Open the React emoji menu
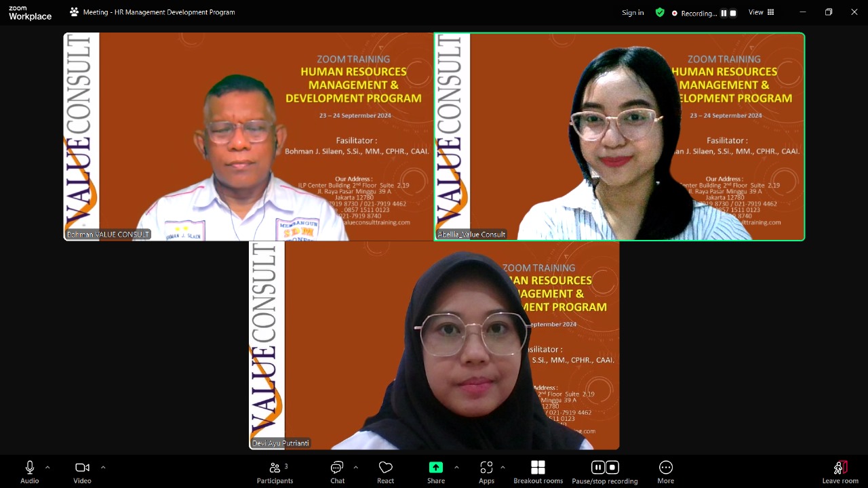This screenshot has height=488, width=868. (386, 472)
